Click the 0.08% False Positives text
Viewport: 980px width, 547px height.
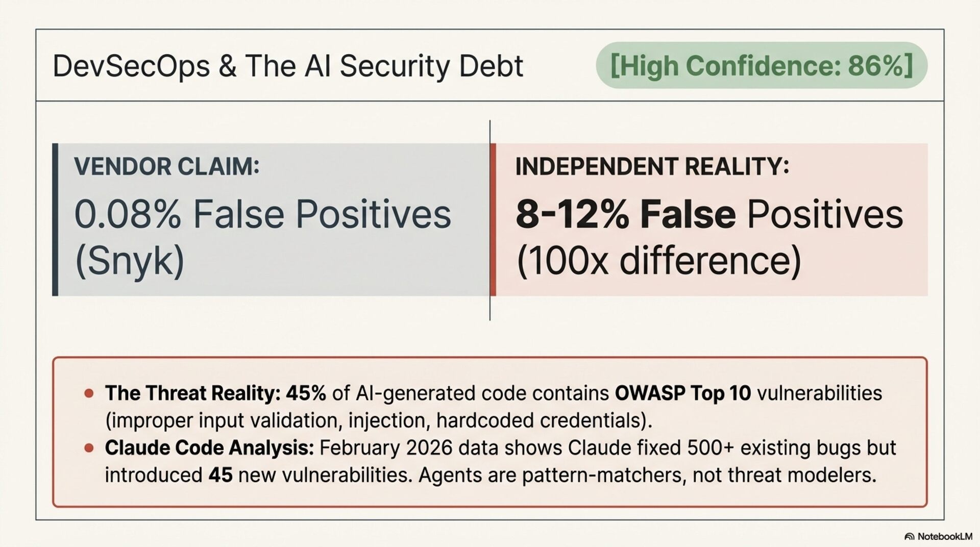pos(262,214)
